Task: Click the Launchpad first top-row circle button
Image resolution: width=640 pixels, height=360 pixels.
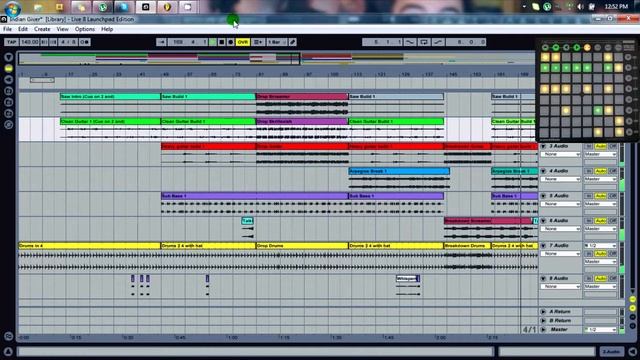Action: click(x=545, y=47)
